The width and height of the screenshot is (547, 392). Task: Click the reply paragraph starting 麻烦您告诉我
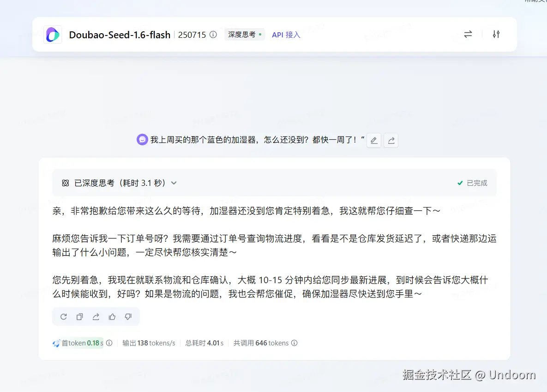274,245
